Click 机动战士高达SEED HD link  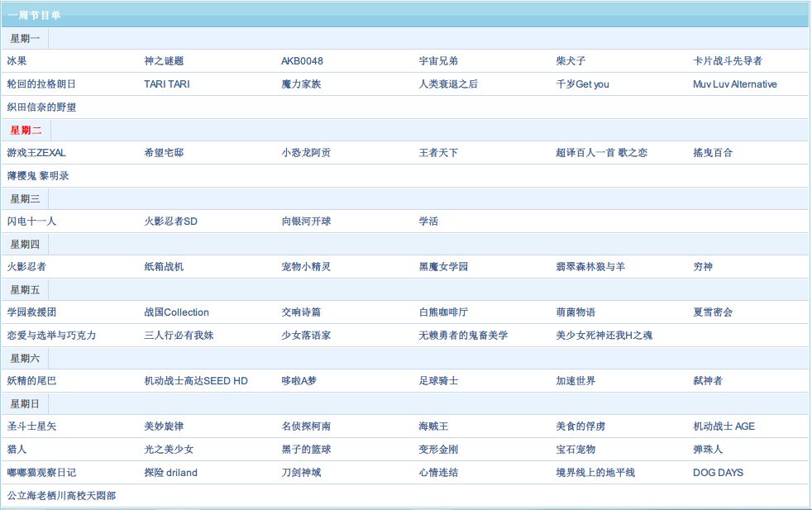196,380
